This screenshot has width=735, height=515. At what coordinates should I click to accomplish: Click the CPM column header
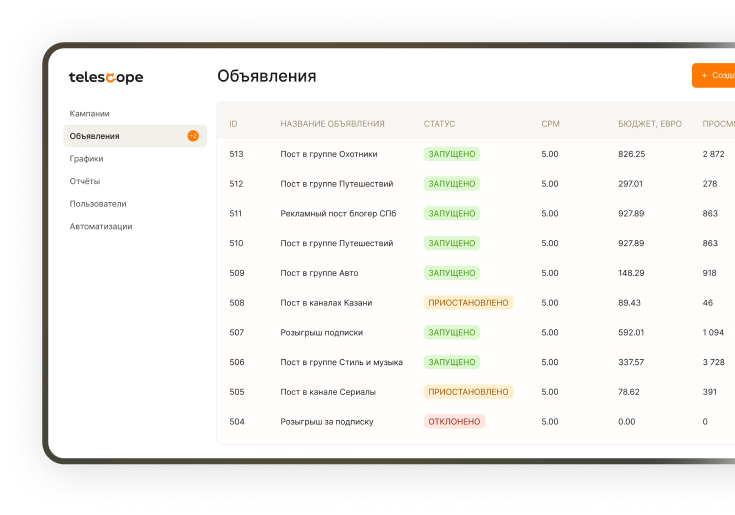[x=550, y=124]
